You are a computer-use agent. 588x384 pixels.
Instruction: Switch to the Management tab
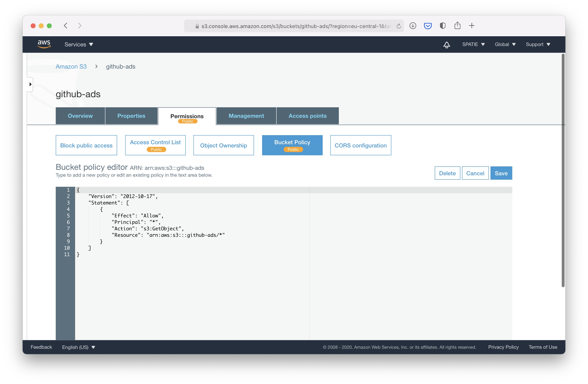(x=246, y=116)
